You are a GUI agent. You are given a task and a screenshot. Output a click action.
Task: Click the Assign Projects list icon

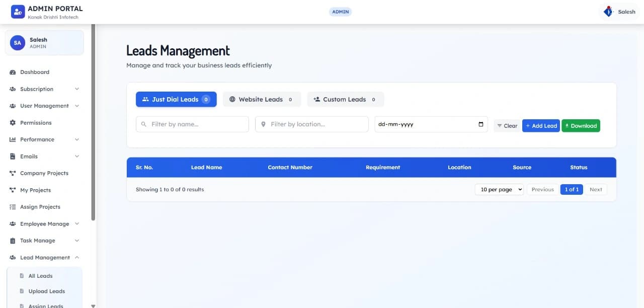pos(13,207)
